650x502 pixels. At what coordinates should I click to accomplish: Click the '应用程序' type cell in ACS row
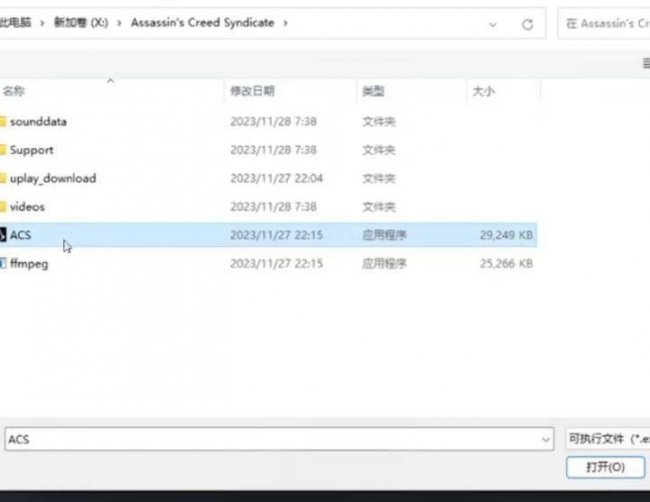(x=384, y=235)
